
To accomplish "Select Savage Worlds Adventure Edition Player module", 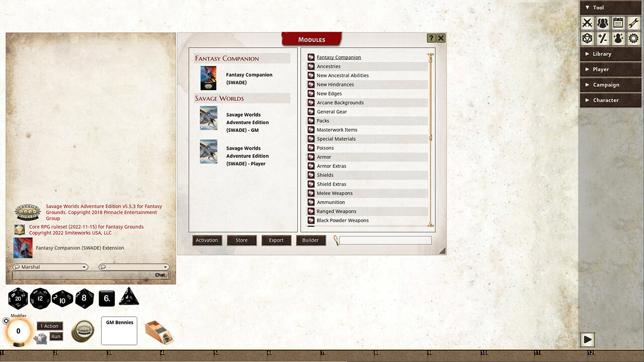I will click(x=243, y=155).
